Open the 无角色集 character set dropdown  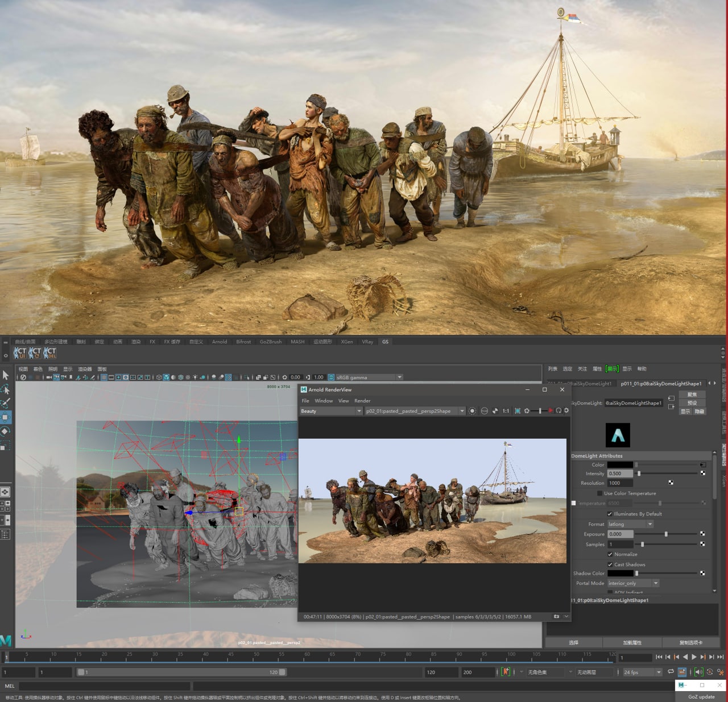(x=544, y=672)
